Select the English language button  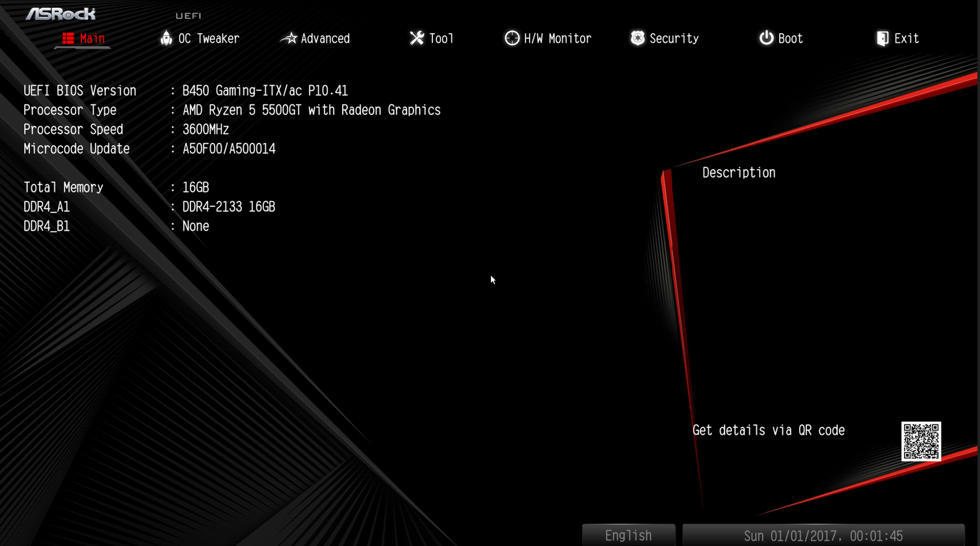[x=629, y=535]
